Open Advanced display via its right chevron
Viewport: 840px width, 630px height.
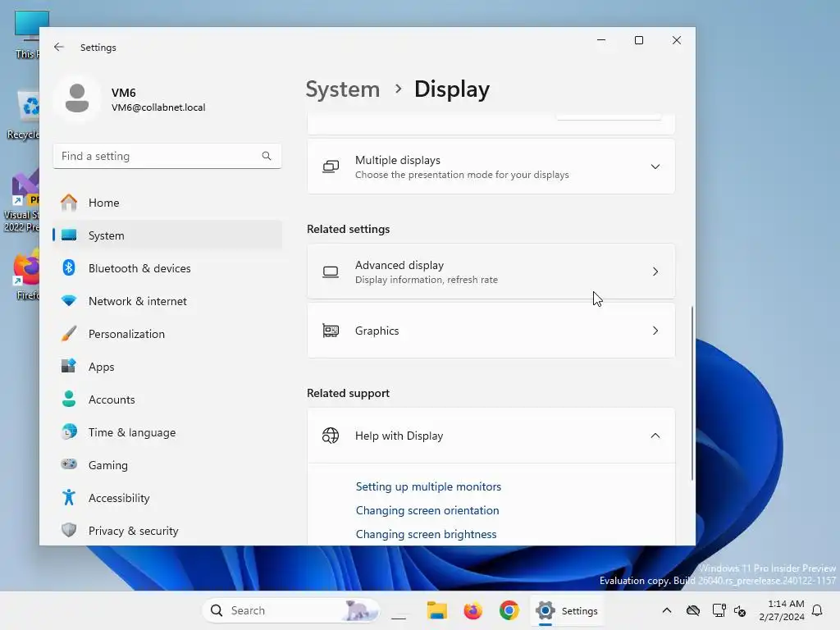click(655, 272)
